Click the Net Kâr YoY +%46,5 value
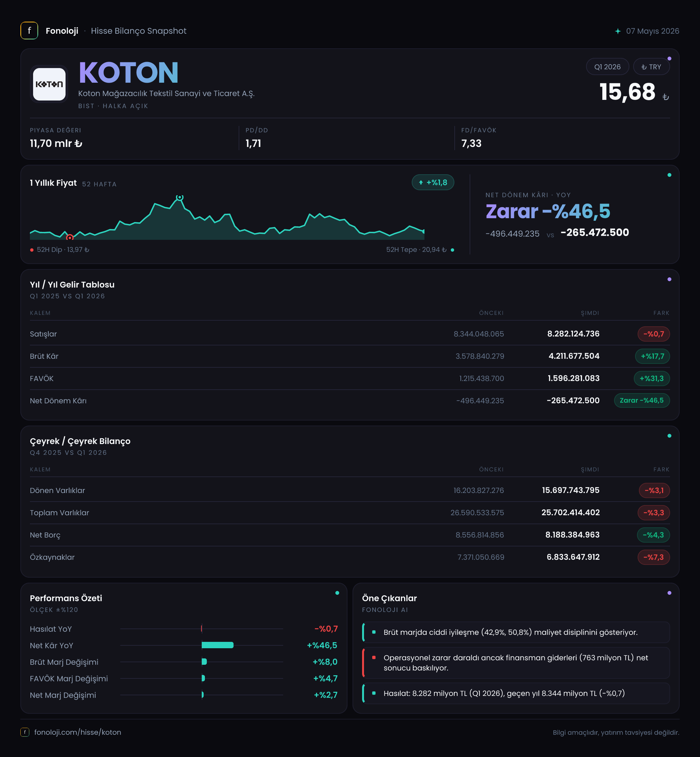This screenshot has width=700, height=757. tap(322, 645)
